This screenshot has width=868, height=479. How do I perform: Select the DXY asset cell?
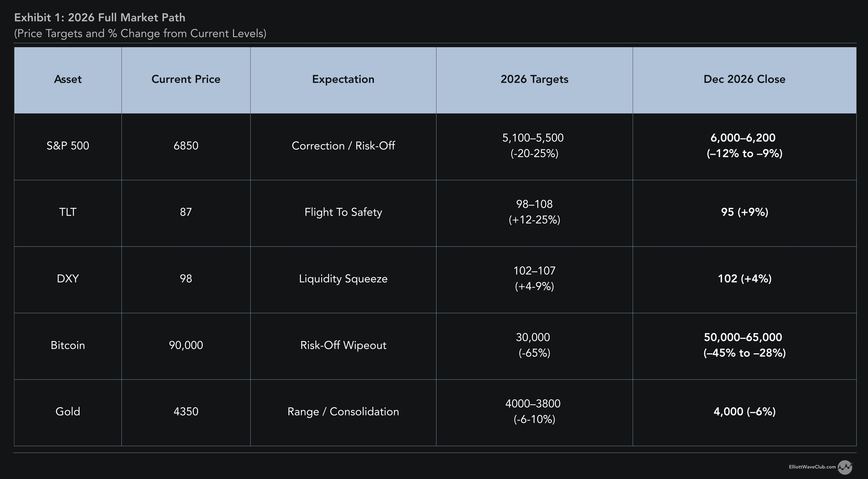[68, 279]
